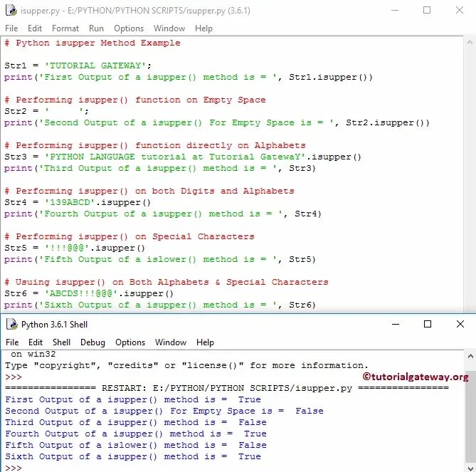Click the line Str5 = '!!!@@@'.isupper()
476x472 pixels.
(75, 248)
